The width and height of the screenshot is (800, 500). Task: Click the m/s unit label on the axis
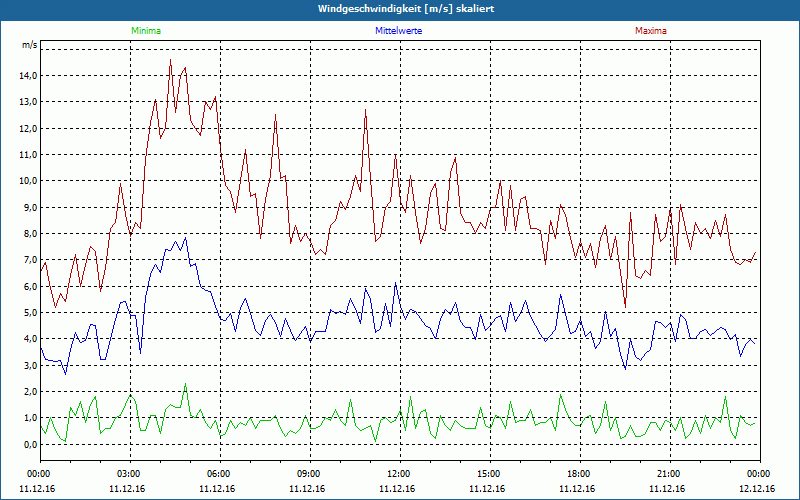pos(29,45)
